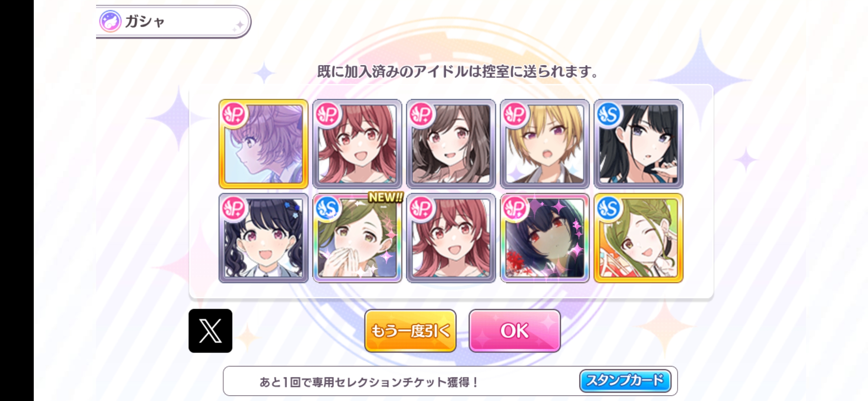Screen dimensions: 868x401
Task: Open the gold-framed purple-haired idol card
Action: 263,144
